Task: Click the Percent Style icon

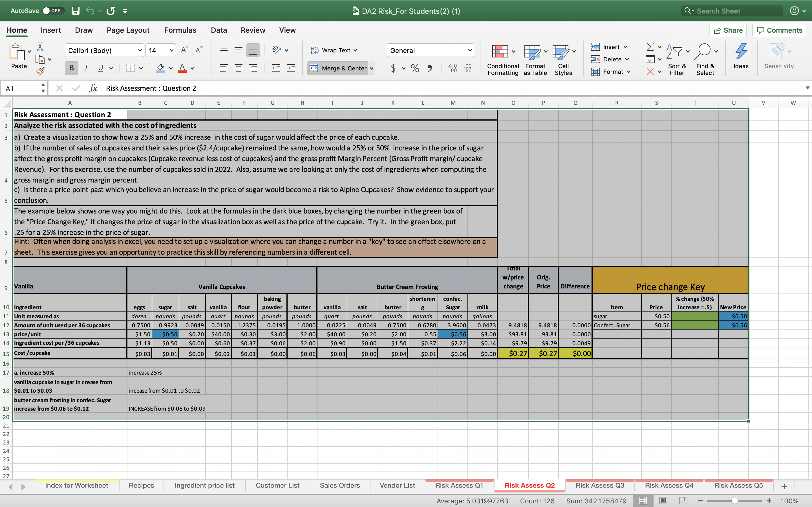Action: [x=415, y=68]
